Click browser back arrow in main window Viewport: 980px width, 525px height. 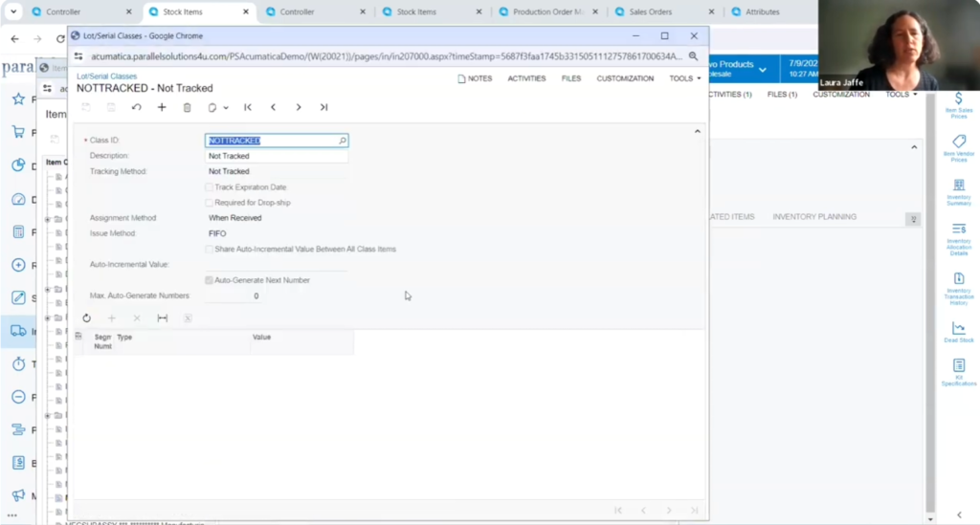15,38
